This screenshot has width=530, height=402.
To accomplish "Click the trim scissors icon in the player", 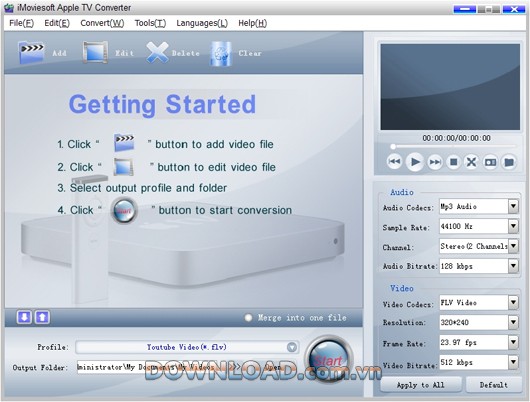I will 472,162.
